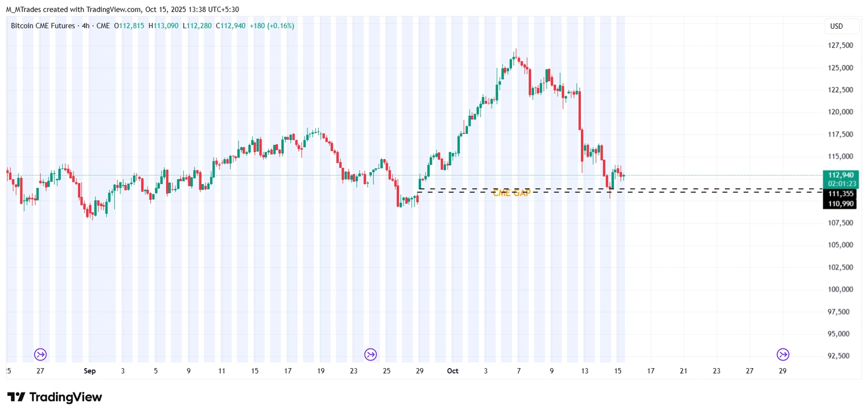
Task: Open the USD currency selector
Action: [836, 26]
